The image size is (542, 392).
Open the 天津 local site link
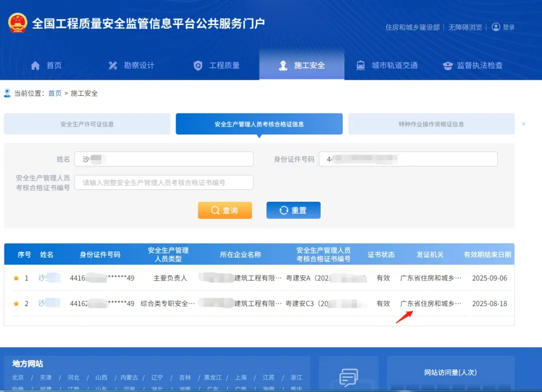(46, 377)
